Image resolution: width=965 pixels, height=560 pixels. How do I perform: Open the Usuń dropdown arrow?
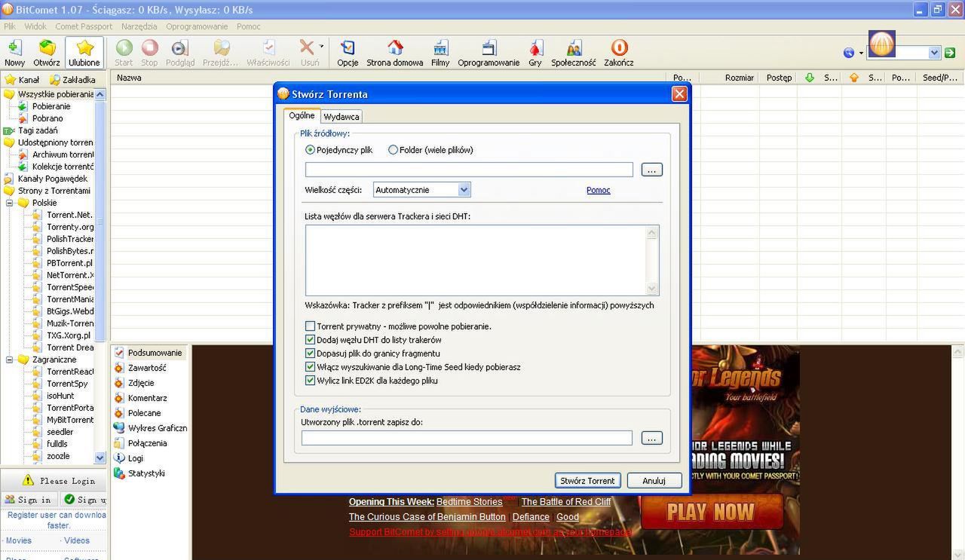pos(322,47)
